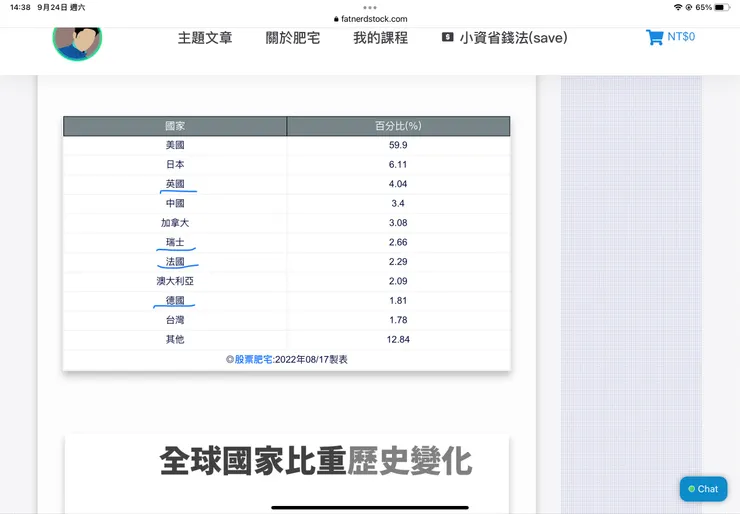This screenshot has height=514, width=740.
Task: Tap the fatnerdstock.com address bar
Action: click(370, 19)
